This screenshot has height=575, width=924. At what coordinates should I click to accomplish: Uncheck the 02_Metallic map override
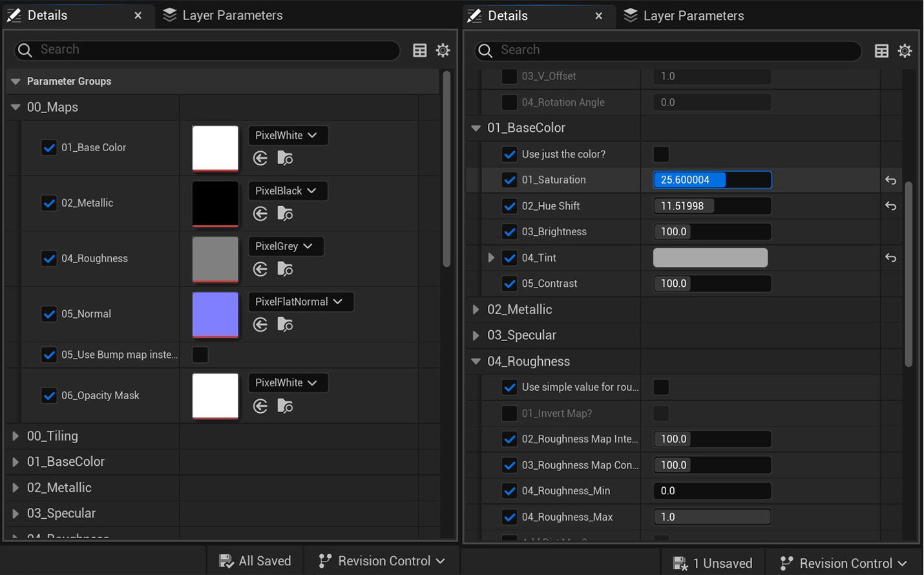click(49, 203)
